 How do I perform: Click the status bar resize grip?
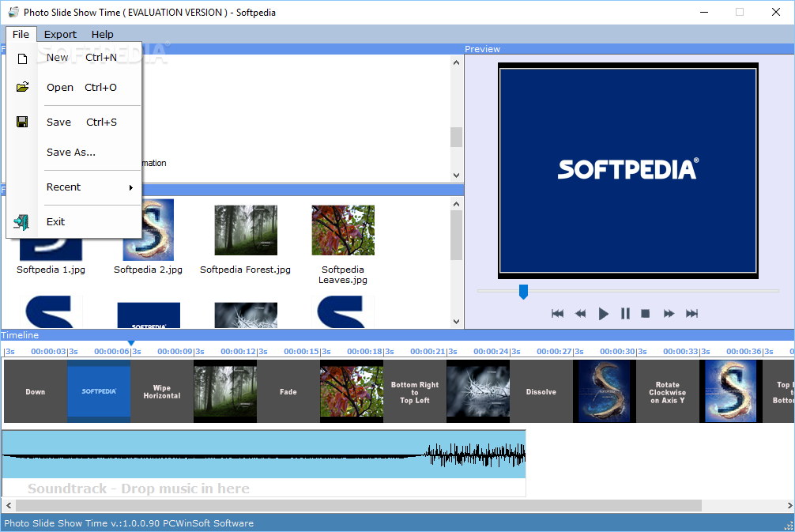(789, 526)
